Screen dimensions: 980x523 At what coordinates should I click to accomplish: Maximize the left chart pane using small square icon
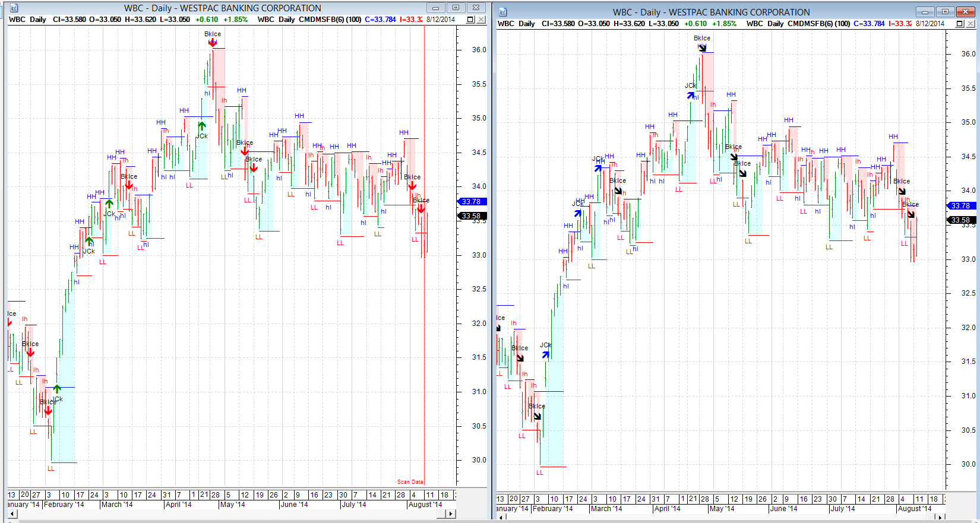tap(470, 20)
